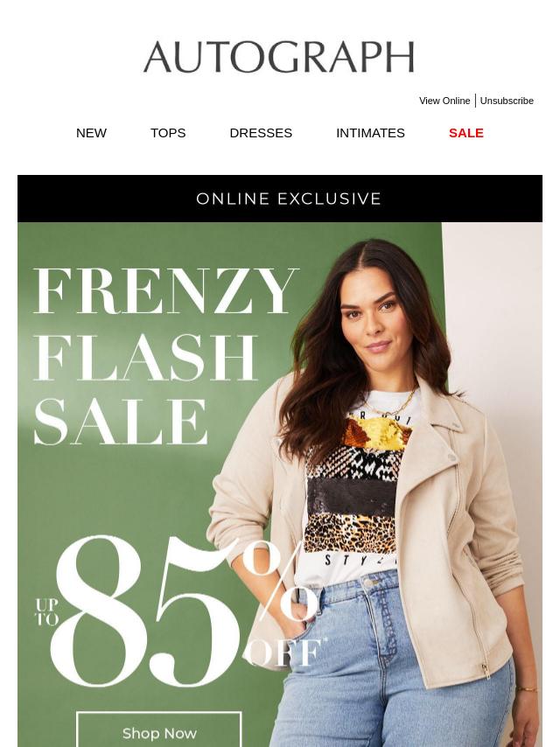The height and width of the screenshot is (747, 560).
Task: Open the TOPS category
Action: 168,133
